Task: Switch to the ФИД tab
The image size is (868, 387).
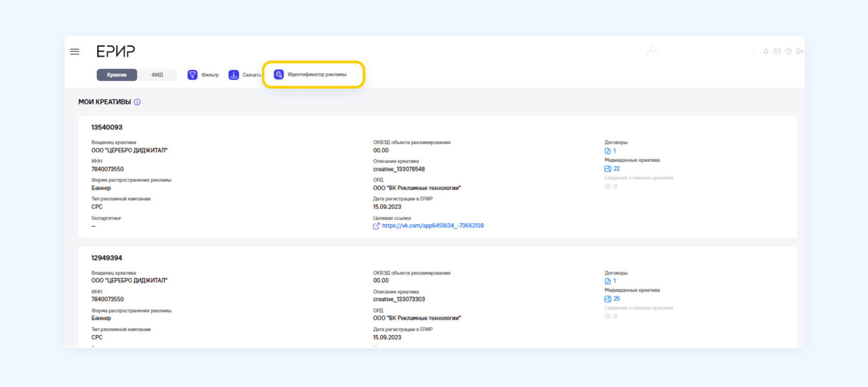Action: tap(157, 75)
